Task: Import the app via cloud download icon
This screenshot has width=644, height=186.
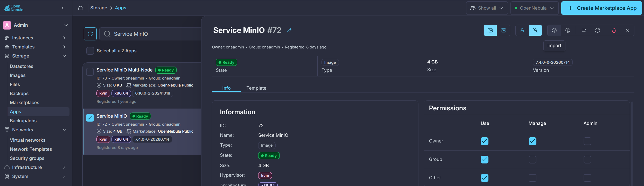Action: pos(554,30)
